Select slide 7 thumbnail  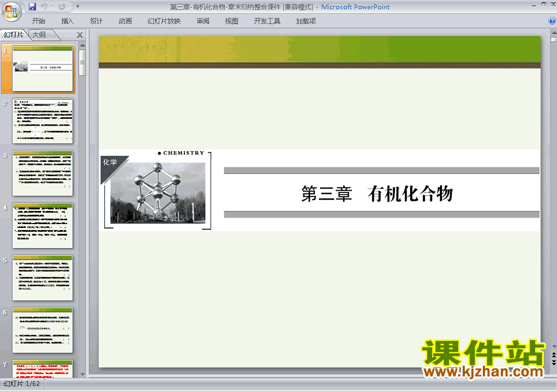[42, 369]
